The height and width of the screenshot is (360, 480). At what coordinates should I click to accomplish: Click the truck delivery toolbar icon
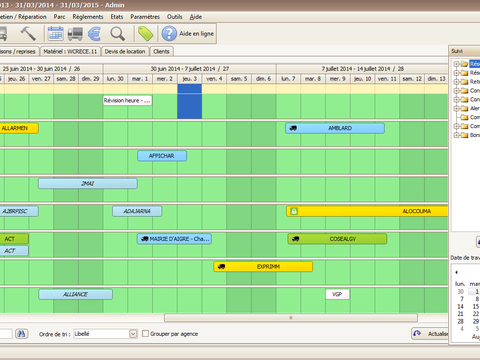click(75, 33)
